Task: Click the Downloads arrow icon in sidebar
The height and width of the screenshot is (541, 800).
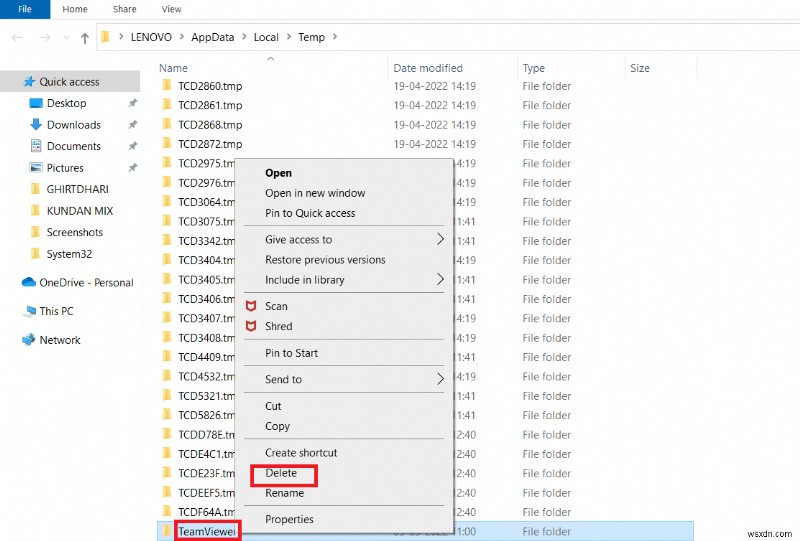Action: [36, 125]
